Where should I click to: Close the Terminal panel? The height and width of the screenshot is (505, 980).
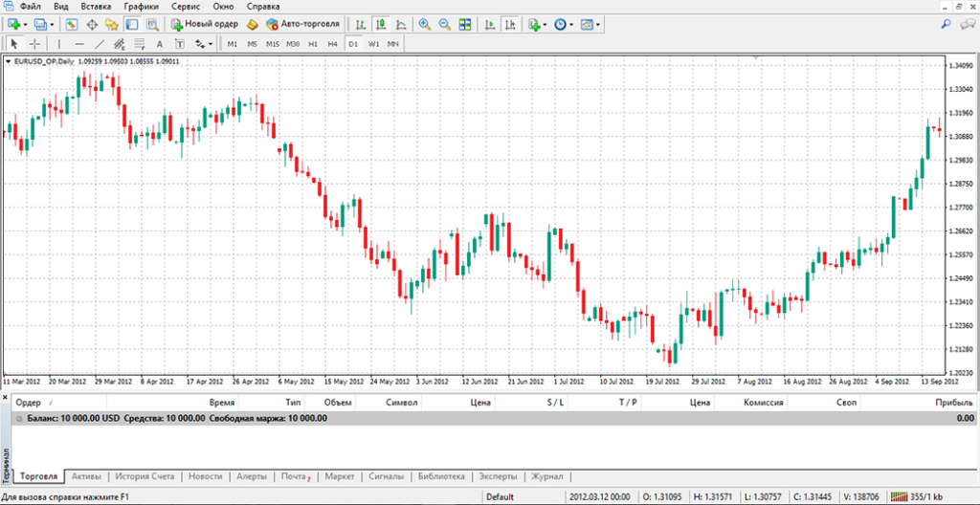6,397
